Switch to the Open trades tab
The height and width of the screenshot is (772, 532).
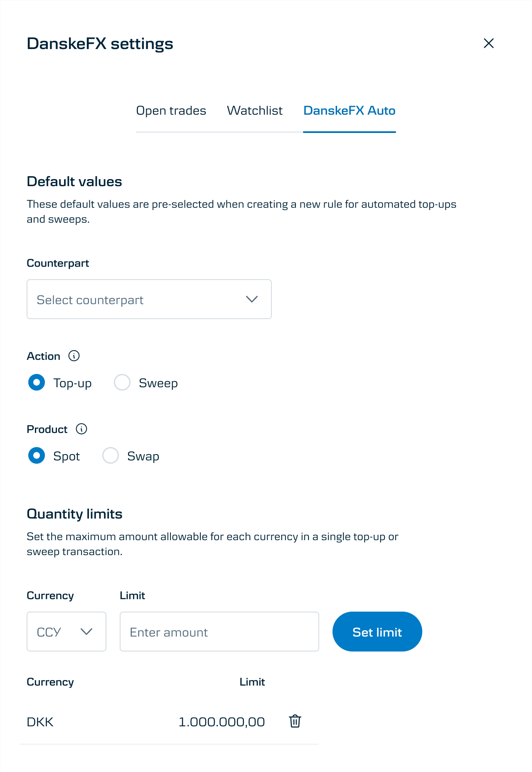[171, 111]
